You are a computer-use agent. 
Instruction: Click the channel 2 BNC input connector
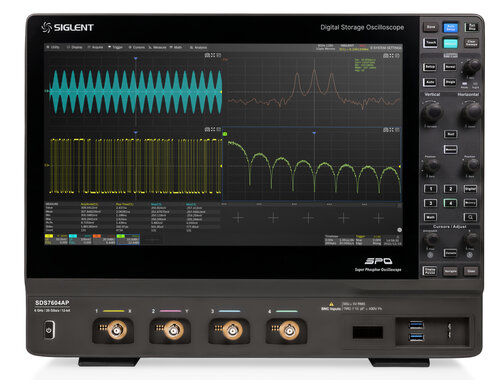click(173, 330)
